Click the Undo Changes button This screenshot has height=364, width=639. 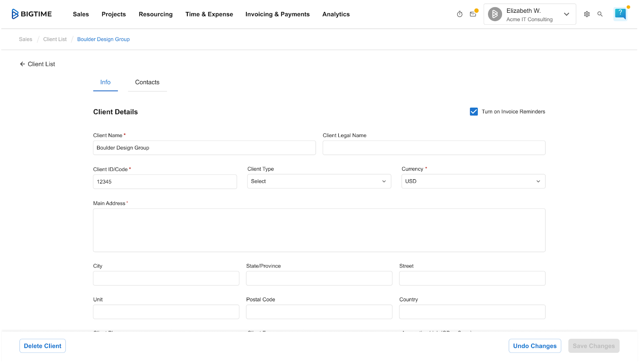pyautogui.click(x=534, y=346)
